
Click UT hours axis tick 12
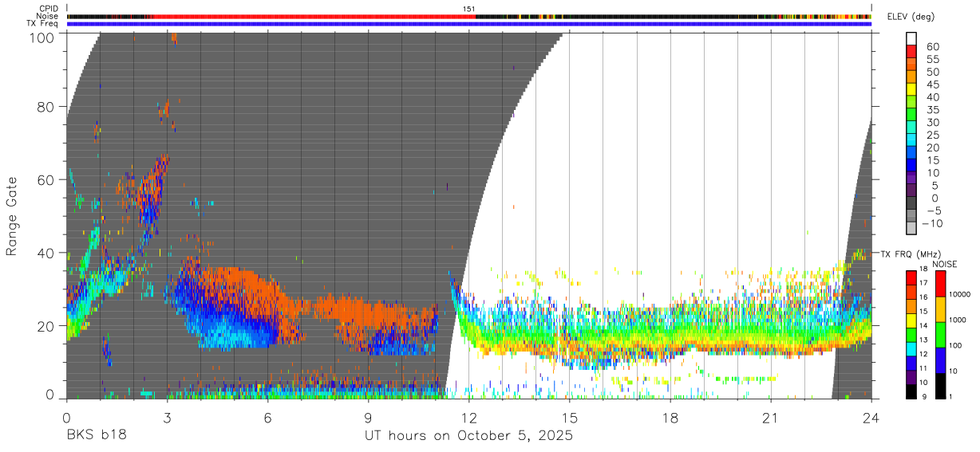(x=469, y=417)
